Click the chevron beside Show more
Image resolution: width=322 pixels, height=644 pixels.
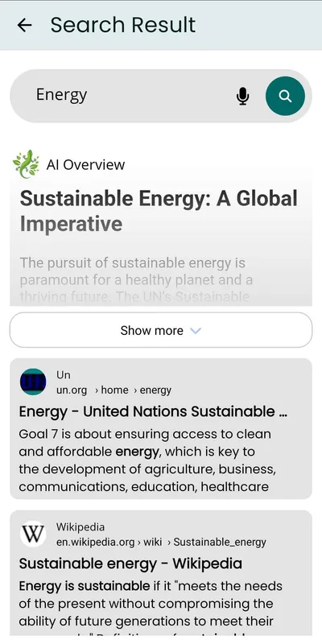tap(196, 331)
